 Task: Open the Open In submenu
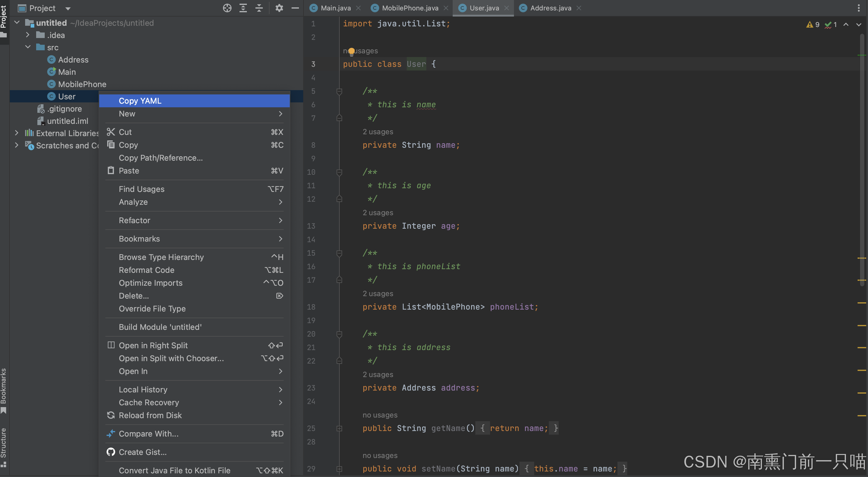[194, 371]
